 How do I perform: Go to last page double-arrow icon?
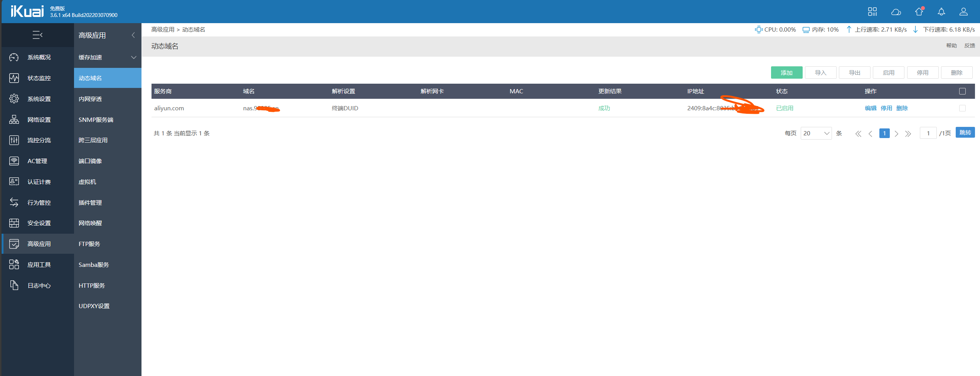[908, 133]
